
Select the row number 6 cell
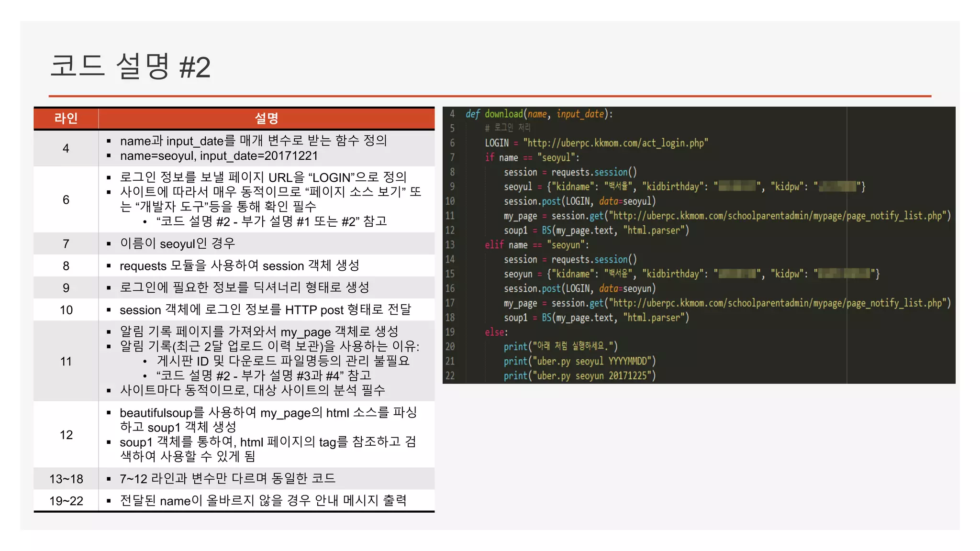coord(66,200)
